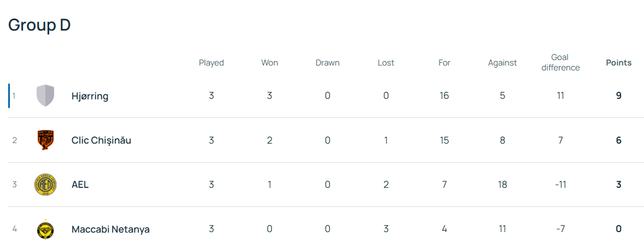644x249 pixels.
Task: Select the AEL team name
Action: pyautogui.click(x=80, y=185)
